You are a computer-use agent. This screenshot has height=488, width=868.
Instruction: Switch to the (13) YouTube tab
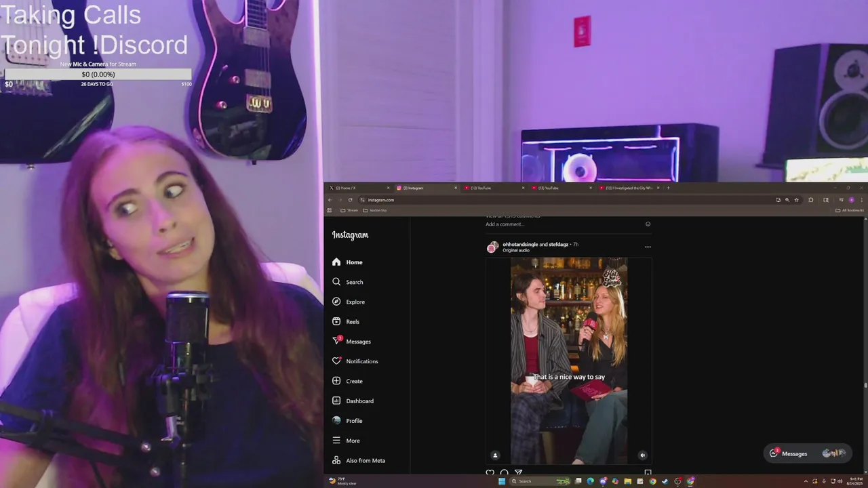click(561, 188)
